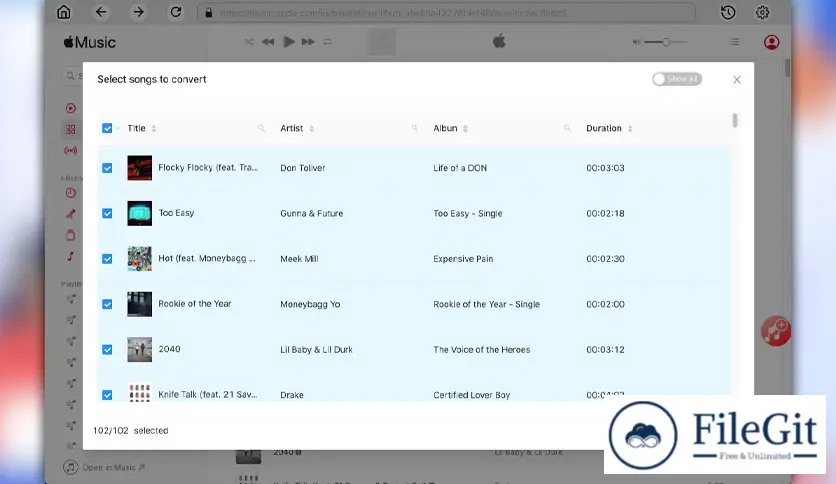Click the red add-to-convert music button

pyautogui.click(x=776, y=331)
